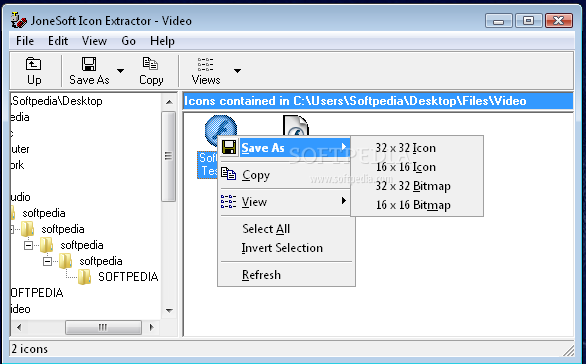Click the JoneSoft app icon in title bar

(x=19, y=20)
